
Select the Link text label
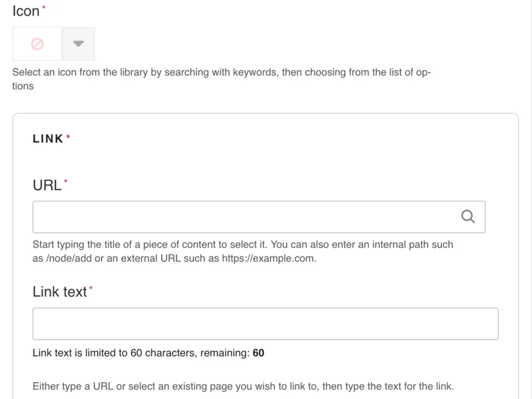59,291
